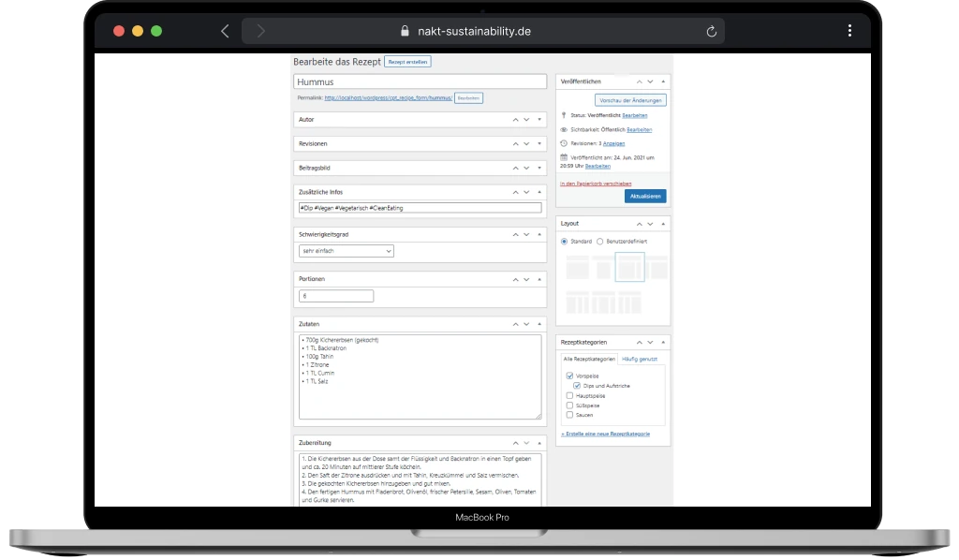Viewport: 959px width, 560px height.
Task: Switch to the Häufig genutzt tab
Action: 640,360
